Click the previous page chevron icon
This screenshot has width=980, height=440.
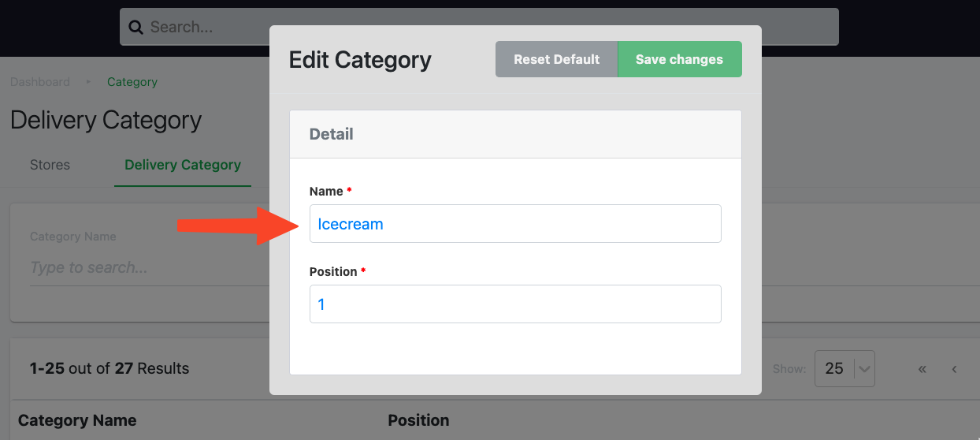pos(954,369)
